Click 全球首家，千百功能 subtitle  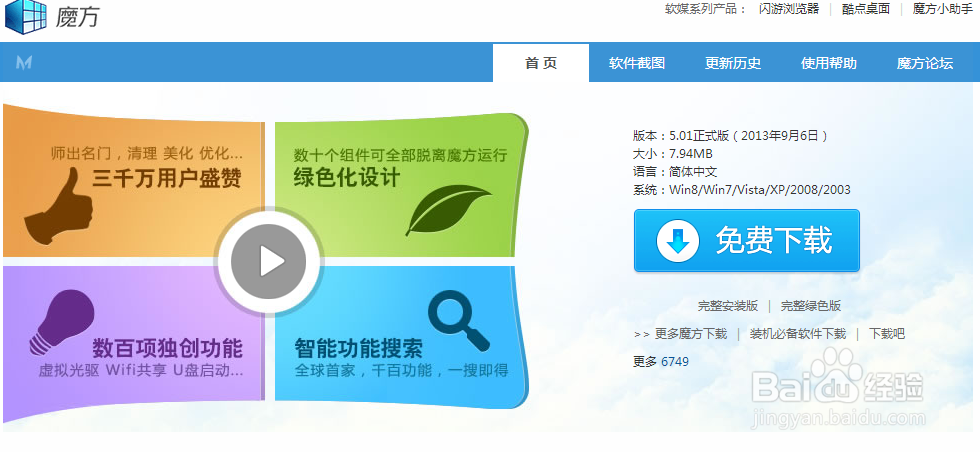click(x=401, y=370)
